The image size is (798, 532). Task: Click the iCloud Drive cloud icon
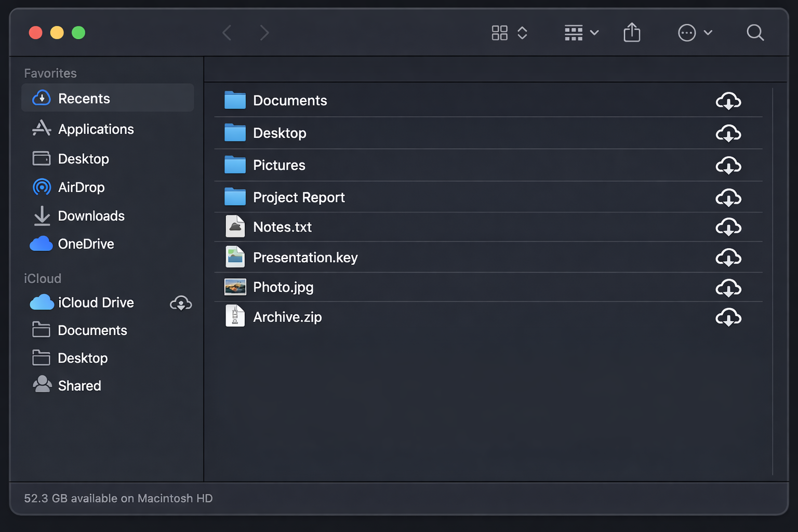coord(42,302)
